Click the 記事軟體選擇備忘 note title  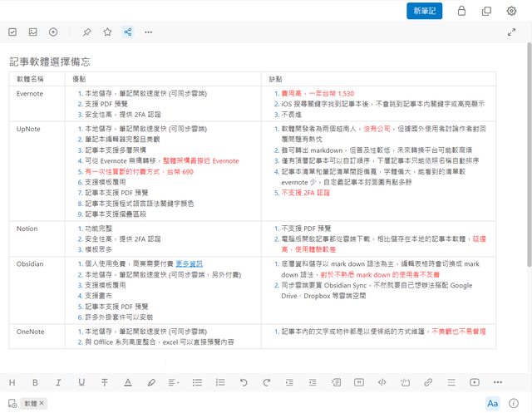pos(49,61)
